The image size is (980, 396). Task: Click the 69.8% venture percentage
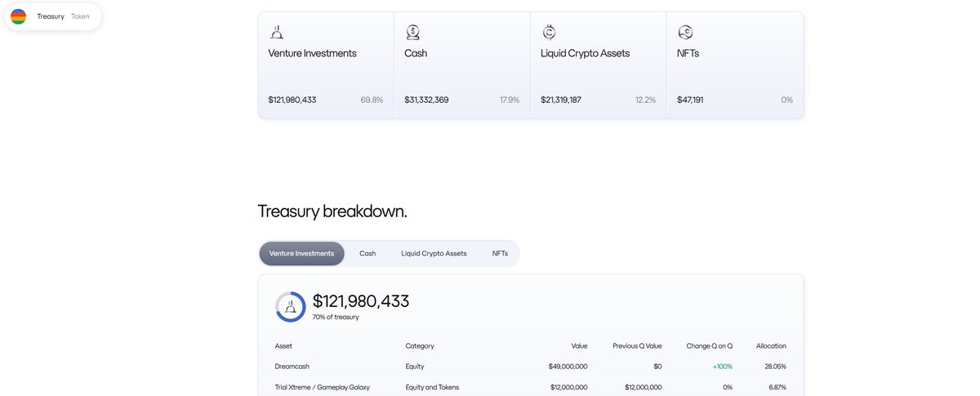tap(372, 100)
